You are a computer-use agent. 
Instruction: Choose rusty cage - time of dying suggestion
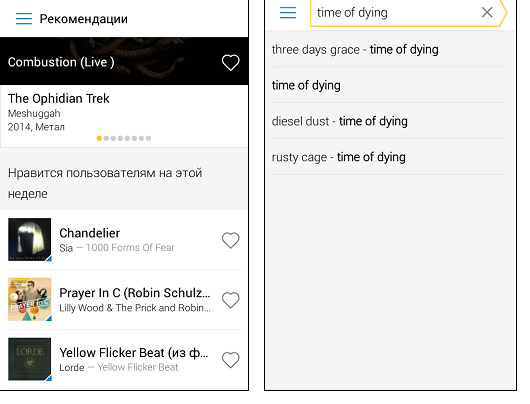point(389,157)
